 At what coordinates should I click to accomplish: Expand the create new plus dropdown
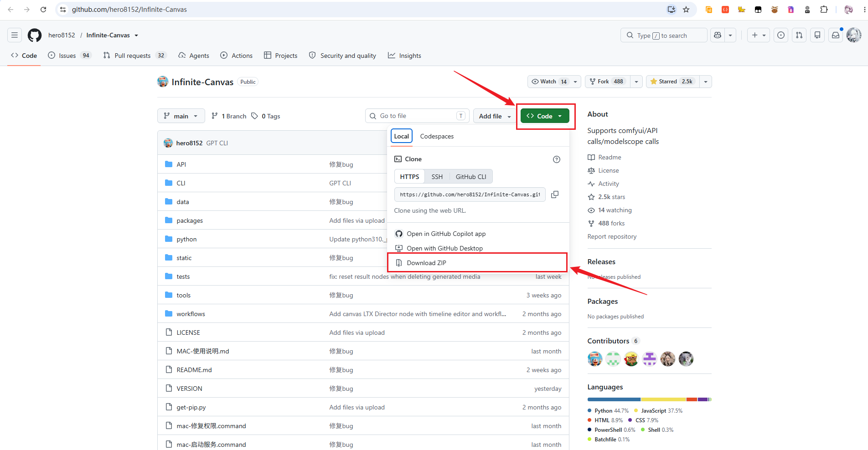coord(759,35)
